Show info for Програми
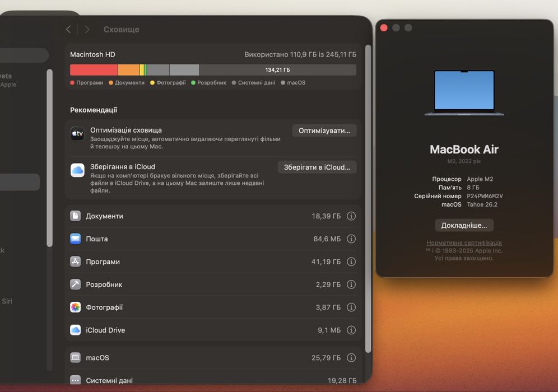 click(351, 262)
